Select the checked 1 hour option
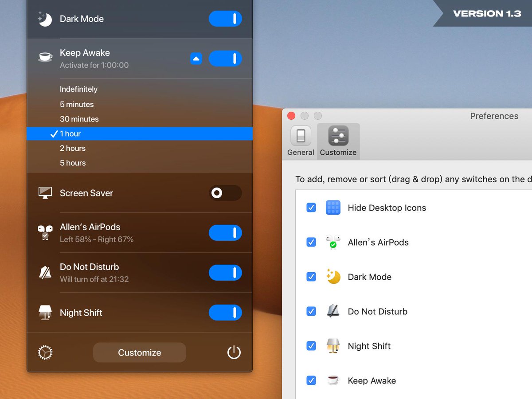Viewport: 532px width, 399px height. tap(140, 133)
